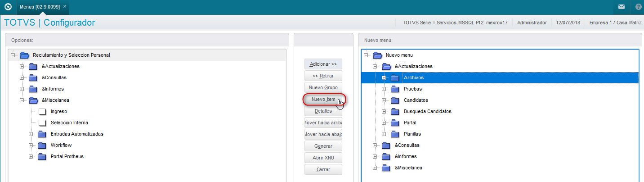
Task: Click the 12/07/2018 date in header
Action: 568,22
